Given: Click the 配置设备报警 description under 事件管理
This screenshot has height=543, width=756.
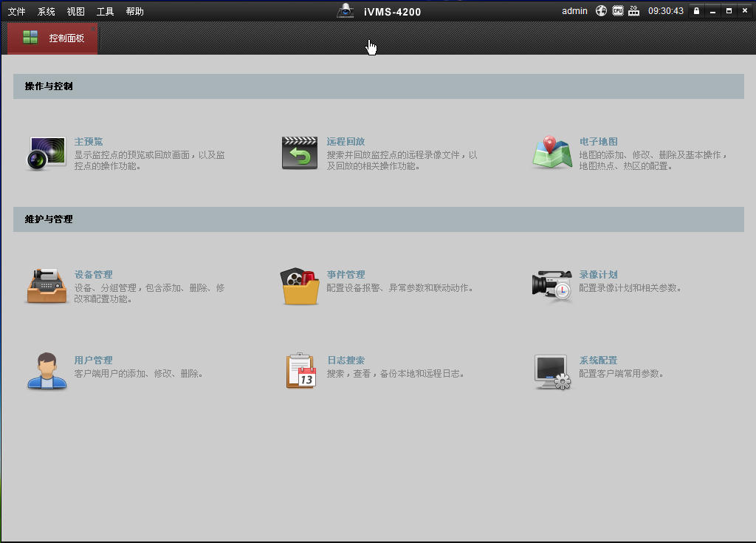Looking at the screenshot, I should click(x=400, y=288).
